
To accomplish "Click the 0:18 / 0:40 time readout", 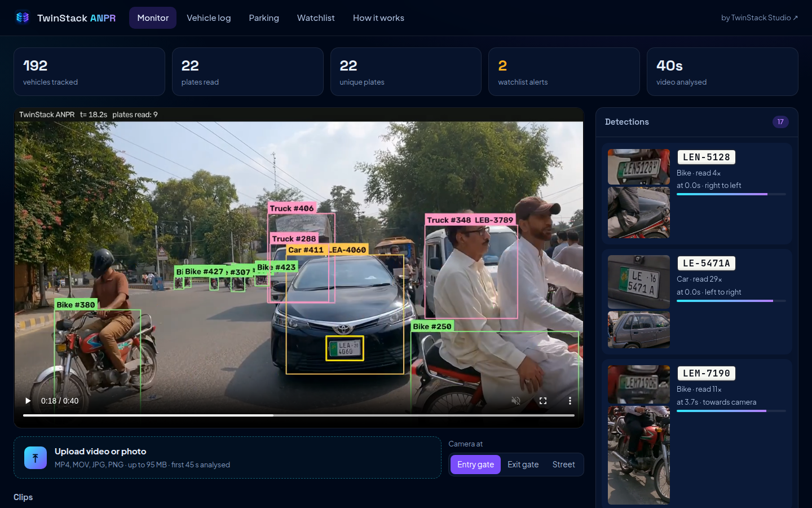I will (60, 401).
